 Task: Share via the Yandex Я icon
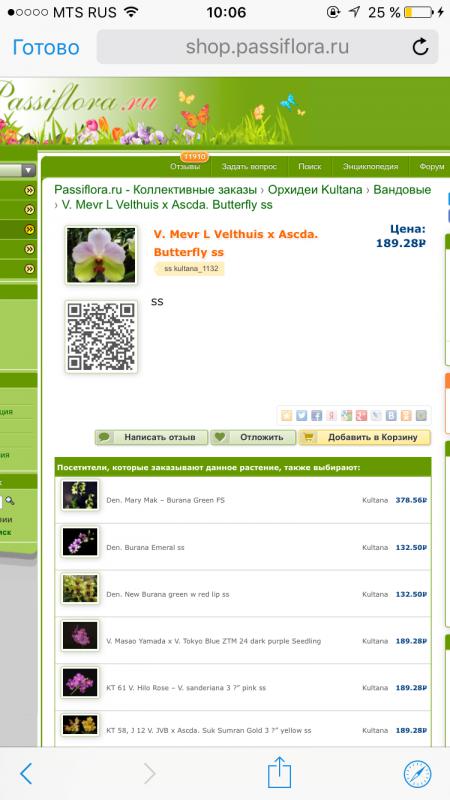click(x=332, y=416)
